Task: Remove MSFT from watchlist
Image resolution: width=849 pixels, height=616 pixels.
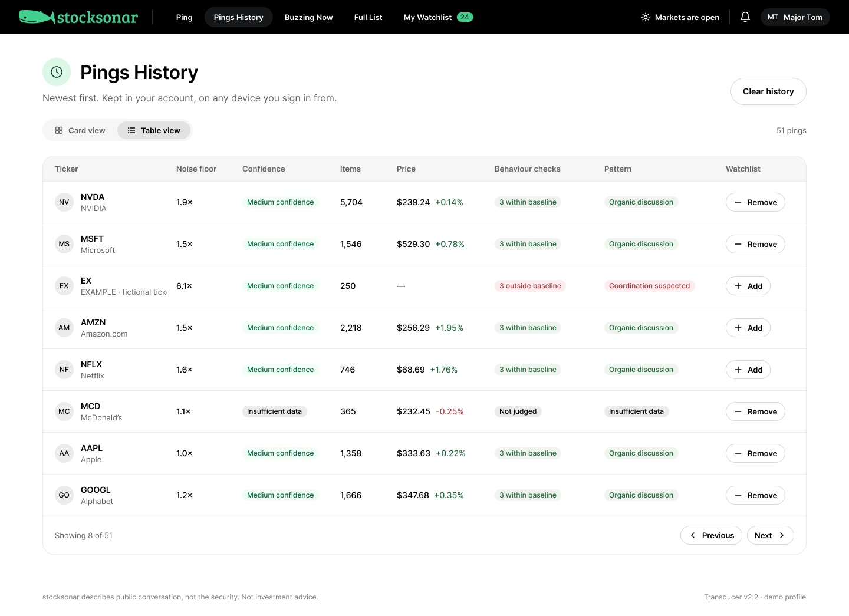Action: 755,244
